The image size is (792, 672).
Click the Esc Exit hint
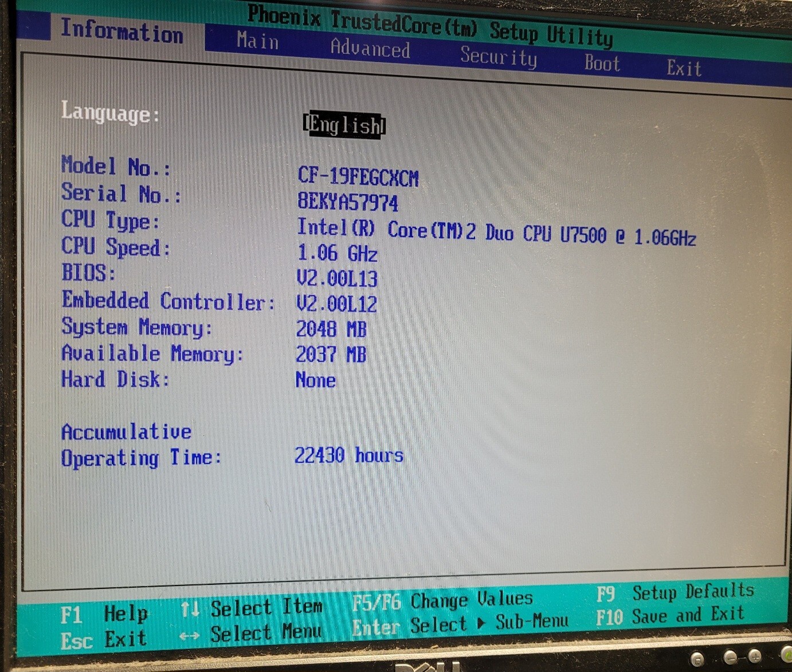[103, 639]
